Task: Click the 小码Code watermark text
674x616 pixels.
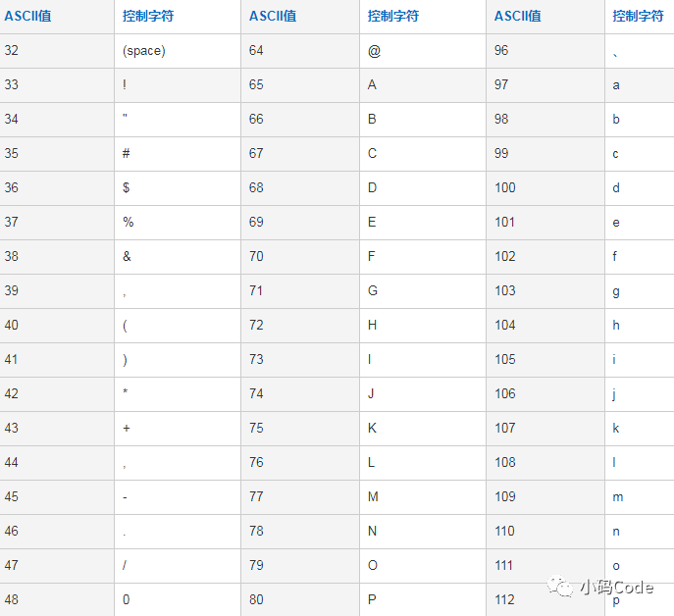Action: click(x=617, y=587)
